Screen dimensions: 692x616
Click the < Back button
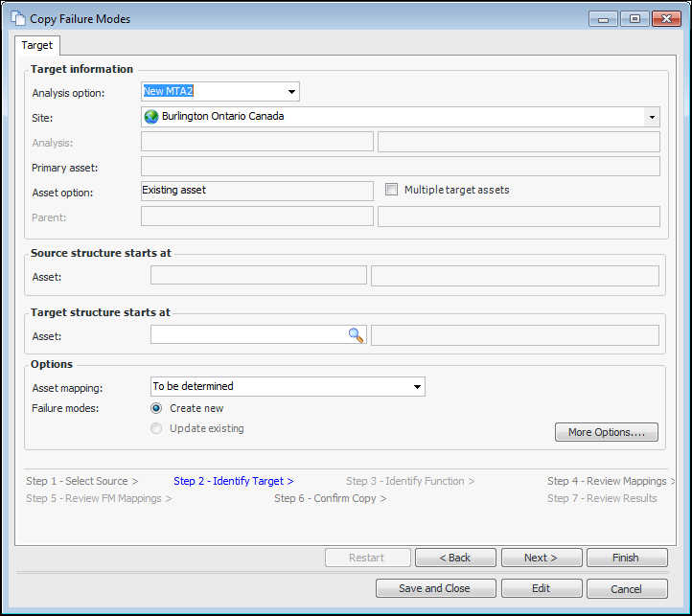point(455,558)
